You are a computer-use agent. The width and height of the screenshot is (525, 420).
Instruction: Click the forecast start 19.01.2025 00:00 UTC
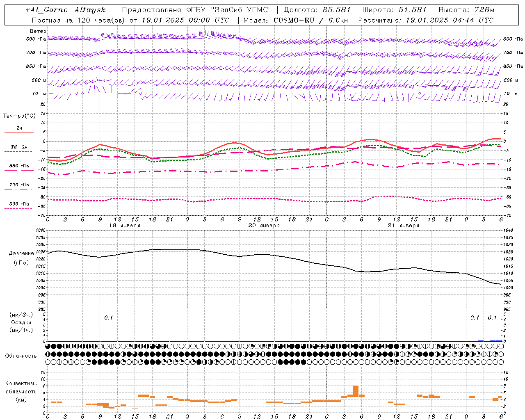click(x=185, y=20)
